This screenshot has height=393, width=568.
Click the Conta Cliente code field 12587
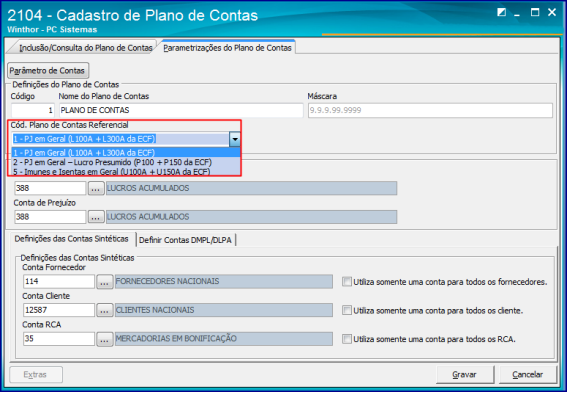[x=59, y=310]
